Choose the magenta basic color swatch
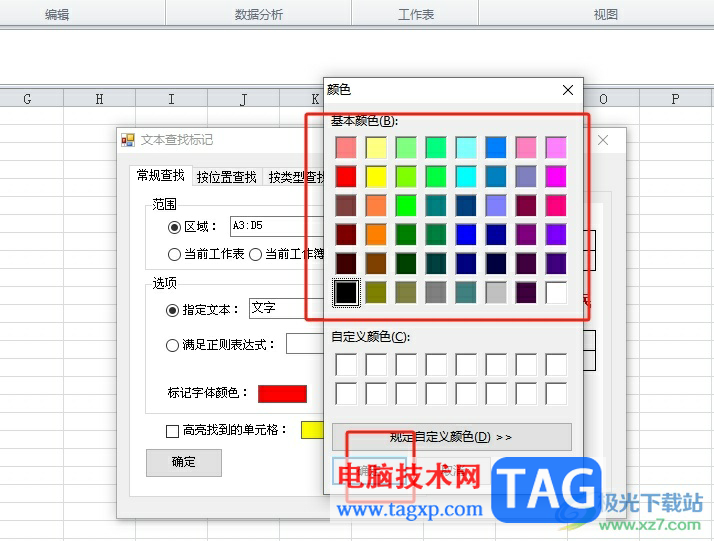Viewport: 714px width, 541px height. 556,176
